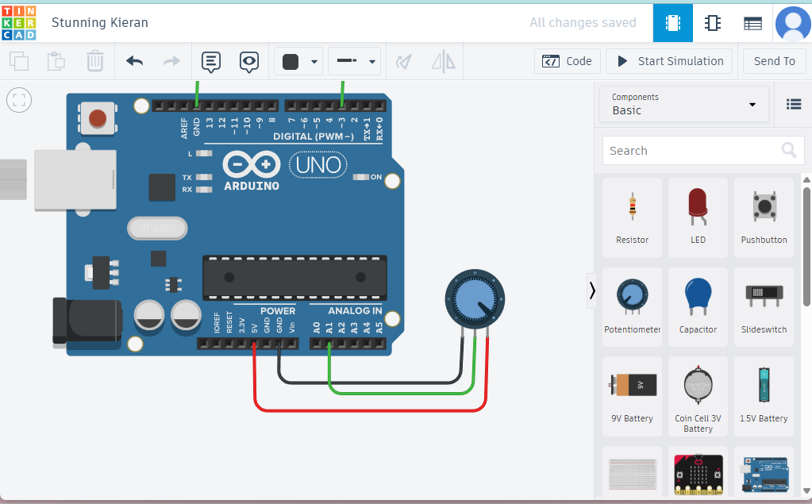The width and height of the screenshot is (812, 504).
Task: Open the Code editor
Action: [567, 61]
